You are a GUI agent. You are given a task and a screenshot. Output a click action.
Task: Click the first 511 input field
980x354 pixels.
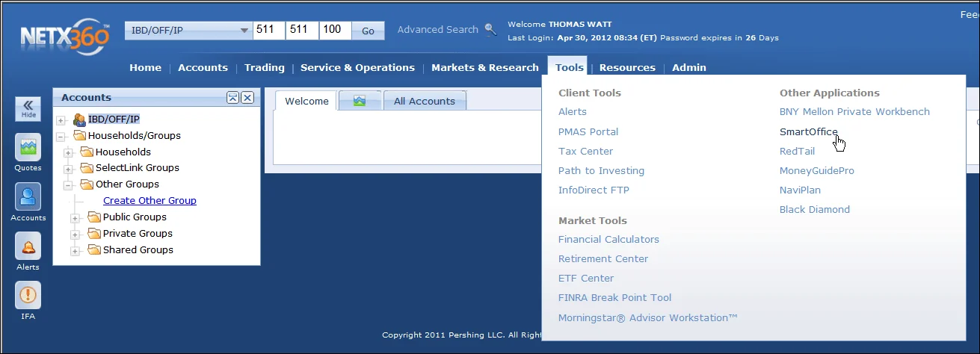pos(270,31)
